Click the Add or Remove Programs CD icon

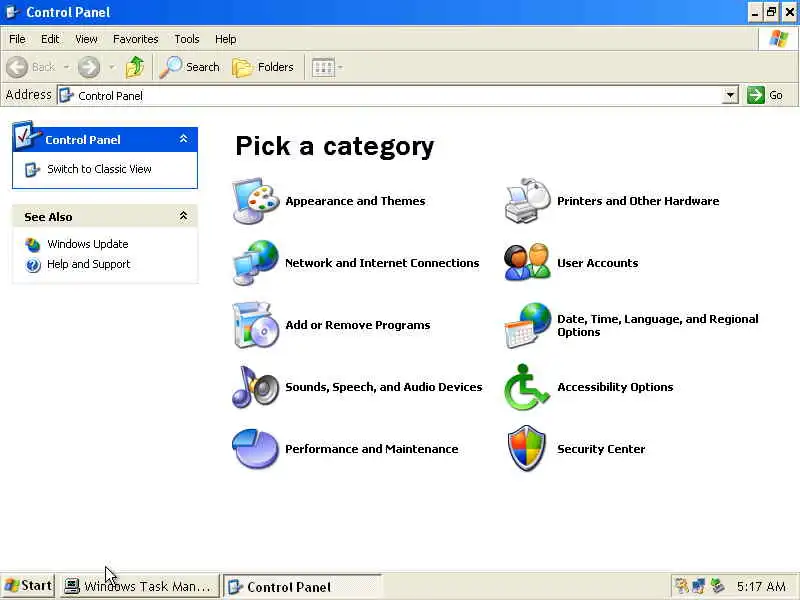click(256, 325)
